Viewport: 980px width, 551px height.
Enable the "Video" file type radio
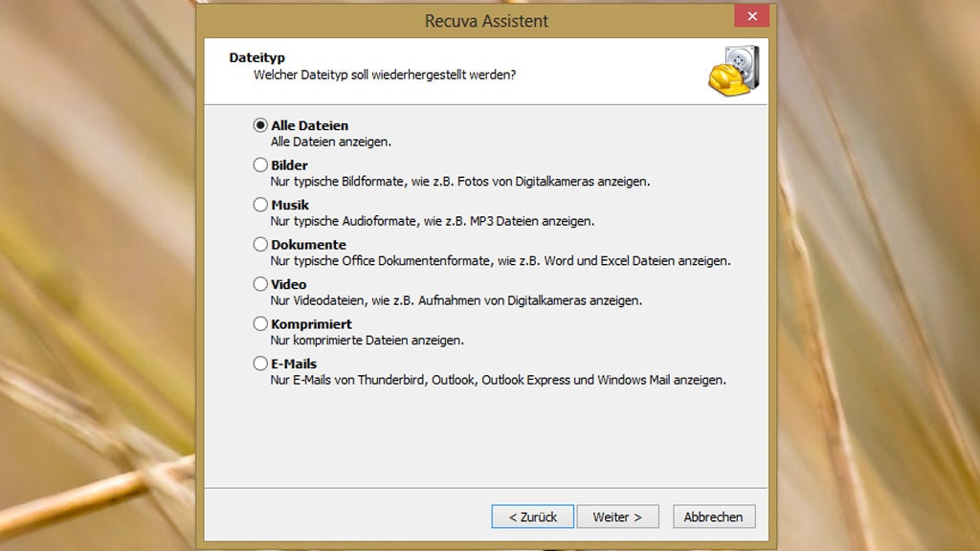tap(260, 284)
